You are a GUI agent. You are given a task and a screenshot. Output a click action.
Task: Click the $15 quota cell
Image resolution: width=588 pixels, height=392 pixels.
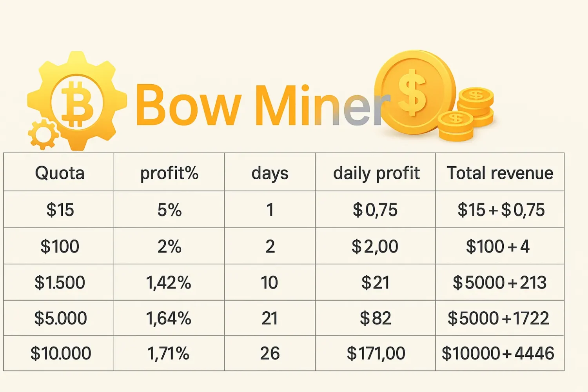60,210
